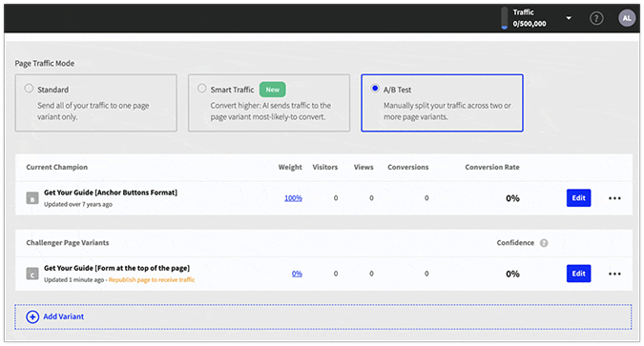Click the Conversions column header

click(407, 167)
